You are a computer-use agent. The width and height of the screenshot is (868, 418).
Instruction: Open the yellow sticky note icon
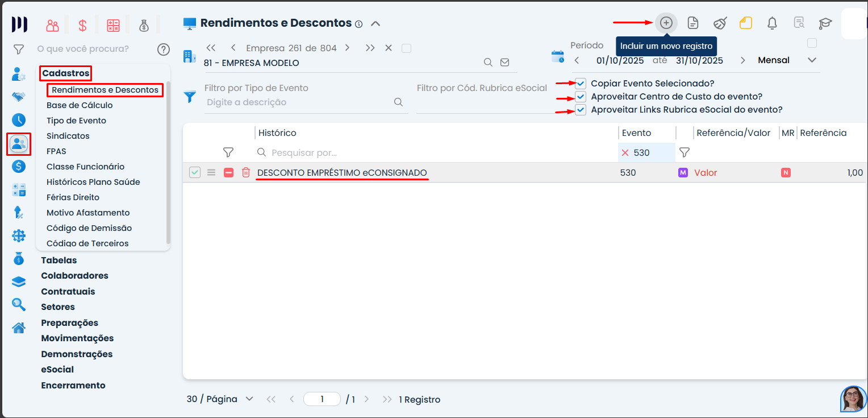[746, 23]
